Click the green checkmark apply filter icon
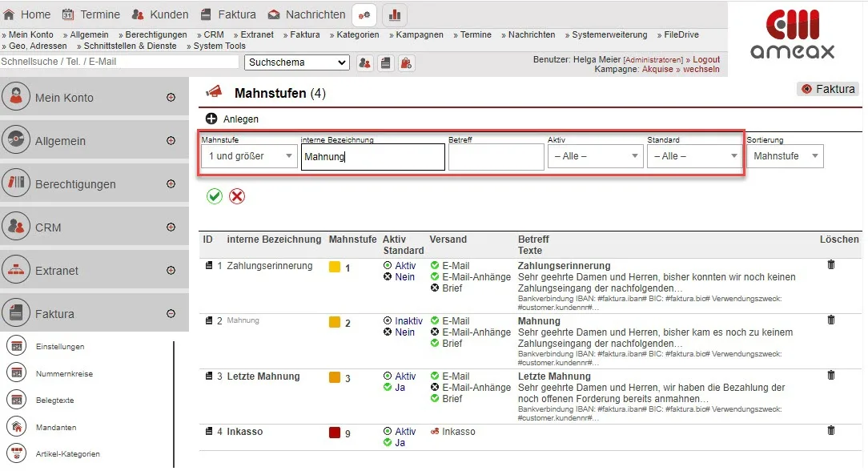Screen dimensions: 868x471 click(x=215, y=196)
